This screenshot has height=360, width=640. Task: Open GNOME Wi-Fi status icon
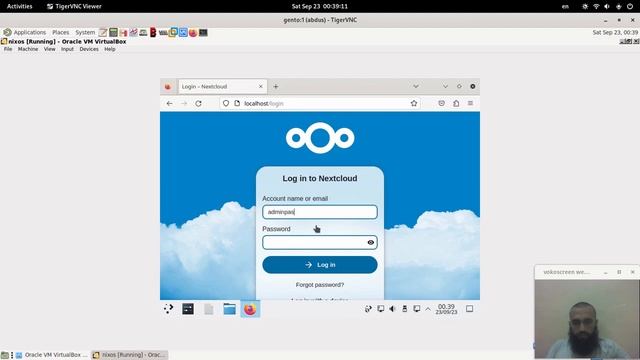[x=596, y=7]
